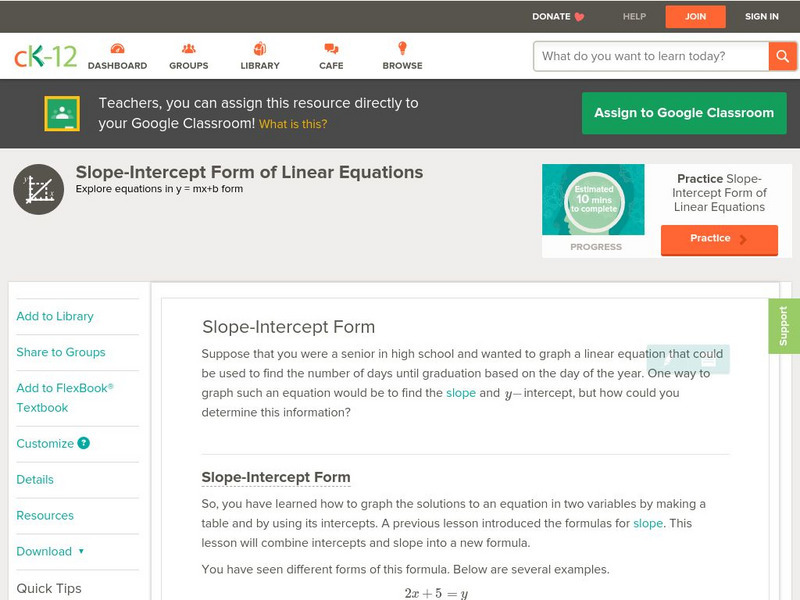Click the BROWSE nav label

pyautogui.click(x=403, y=66)
